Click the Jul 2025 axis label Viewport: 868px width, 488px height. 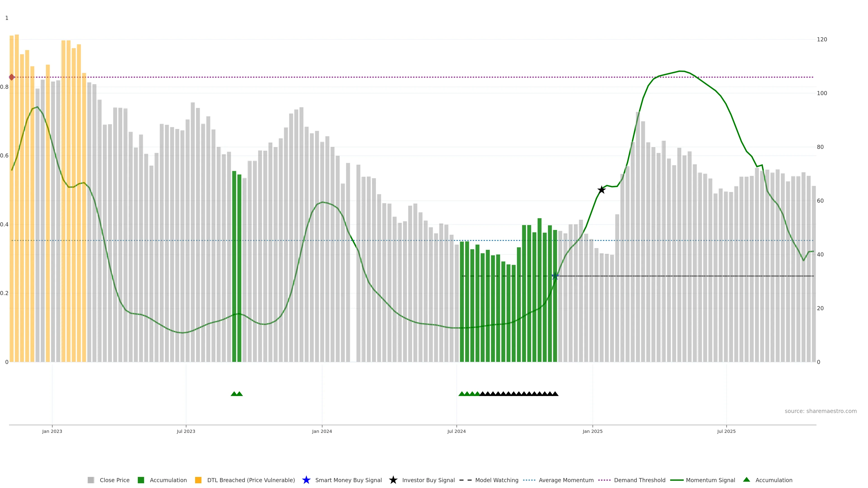726,431
